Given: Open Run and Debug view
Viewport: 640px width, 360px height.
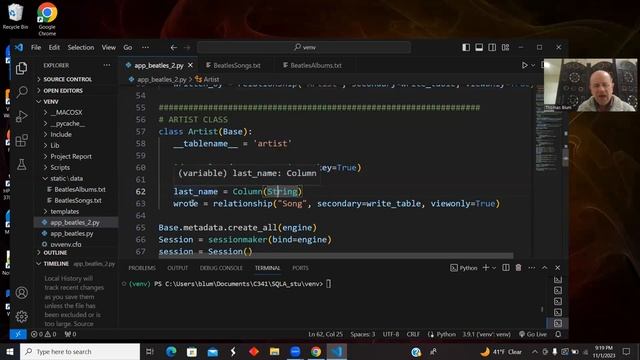Looking at the screenshot, I should pyautogui.click(x=21, y=116).
